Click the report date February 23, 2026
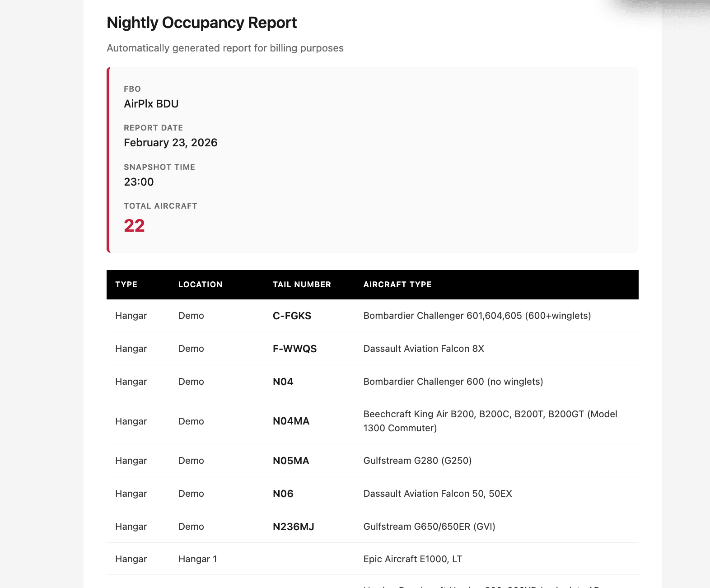The height and width of the screenshot is (588, 710). tap(171, 143)
